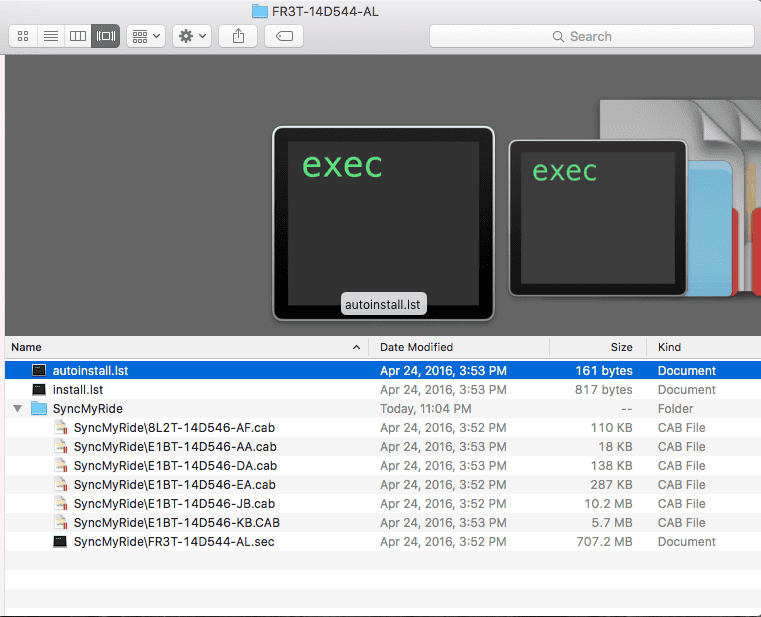The width and height of the screenshot is (761, 617).
Task: Select Cover Flow view button
Action: pos(106,36)
